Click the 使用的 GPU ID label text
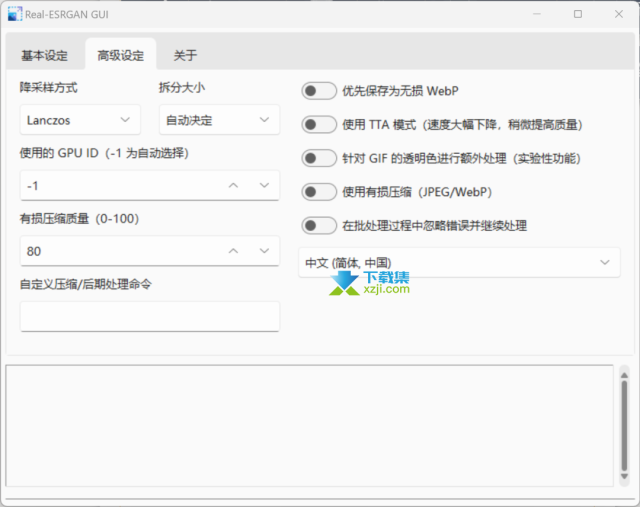 [104, 153]
